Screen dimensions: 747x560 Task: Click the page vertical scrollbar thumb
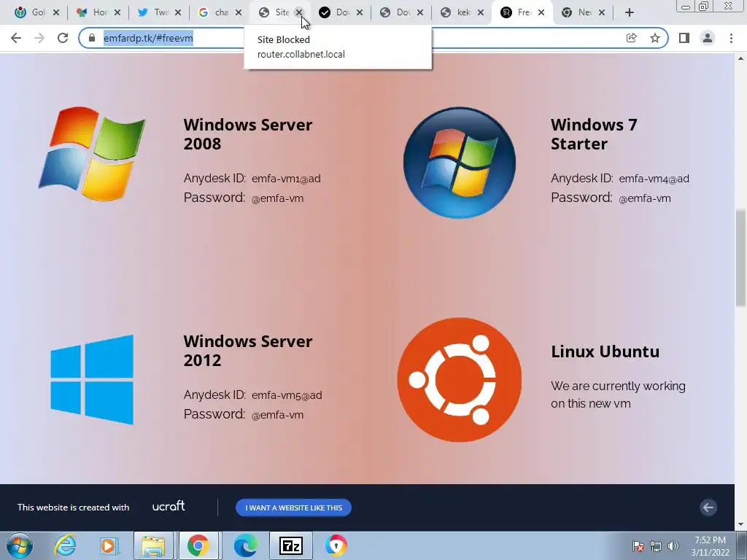(x=740, y=257)
